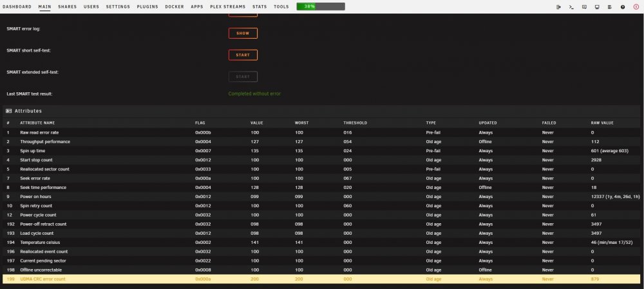Open the Docker menu
The height and width of the screenshot is (289, 644).
tap(175, 7)
